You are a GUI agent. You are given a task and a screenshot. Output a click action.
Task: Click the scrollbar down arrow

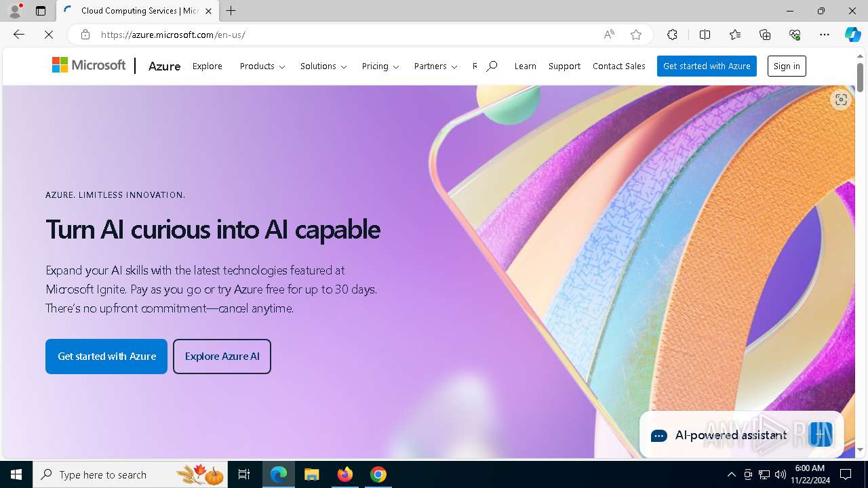tap(861, 449)
